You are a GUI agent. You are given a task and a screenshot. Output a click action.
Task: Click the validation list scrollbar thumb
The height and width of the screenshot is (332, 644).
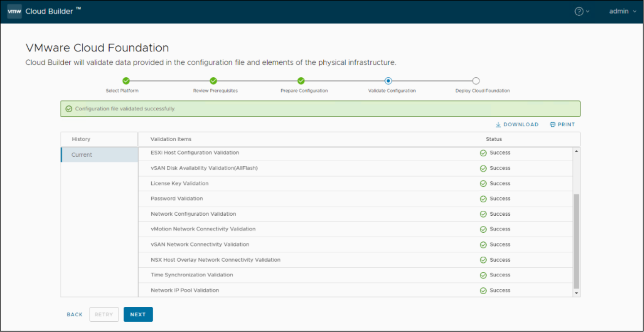pyautogui.click(x=577, y=241)
